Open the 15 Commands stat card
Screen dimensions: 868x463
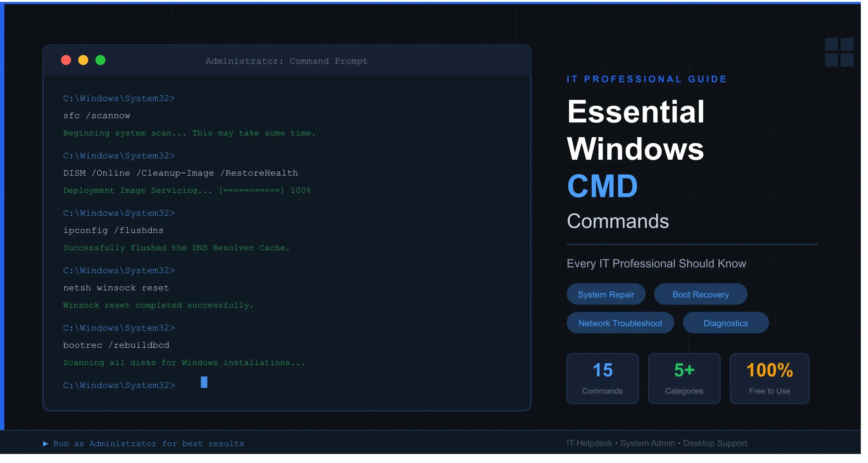pos(603,379)
